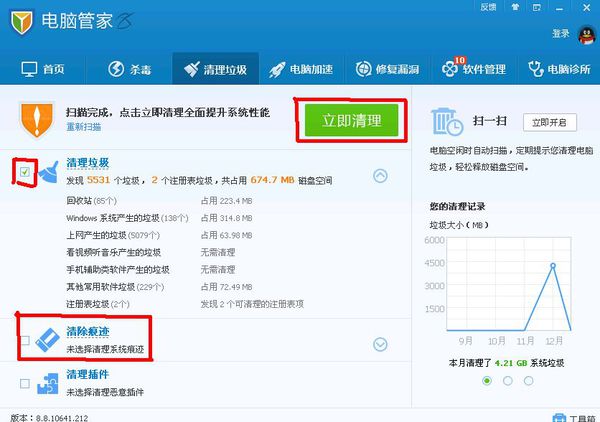Click the 清除痕迹 heading
This screenshot has height=422, width=600.
pyautogui.click(x=88, y=331)
